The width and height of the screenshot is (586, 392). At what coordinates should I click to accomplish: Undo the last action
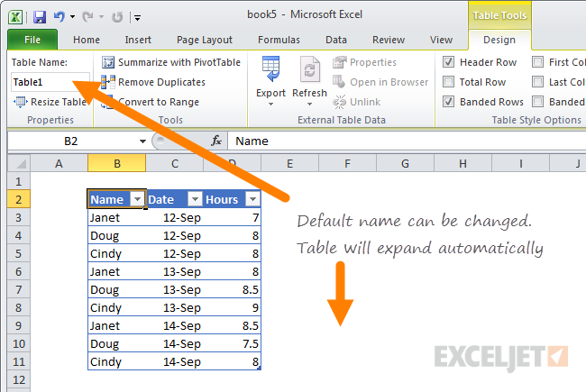[60, 17]
